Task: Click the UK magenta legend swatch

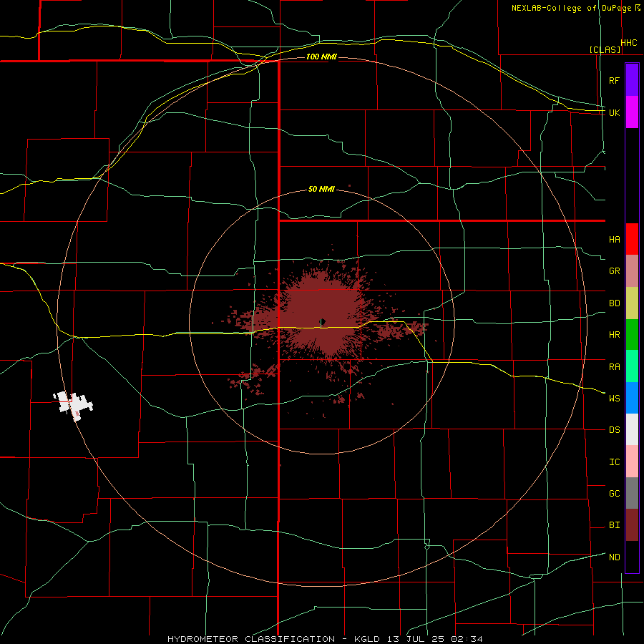Action: (632, 112)
